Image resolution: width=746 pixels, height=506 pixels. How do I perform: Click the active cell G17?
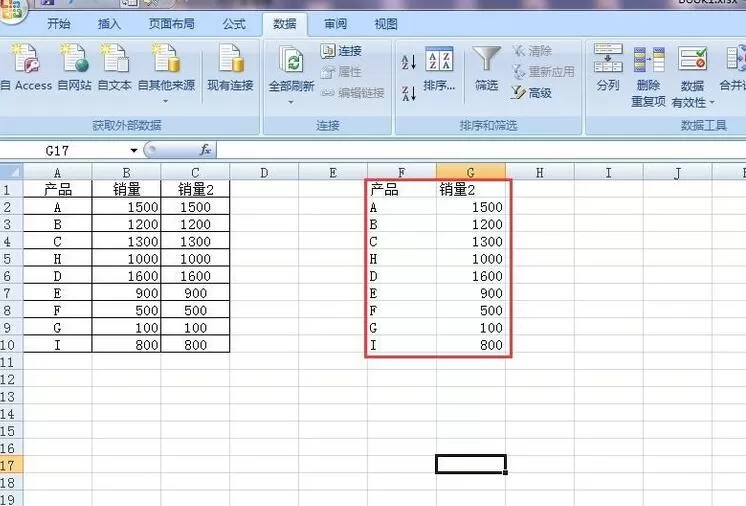click(x=471, y=464)
